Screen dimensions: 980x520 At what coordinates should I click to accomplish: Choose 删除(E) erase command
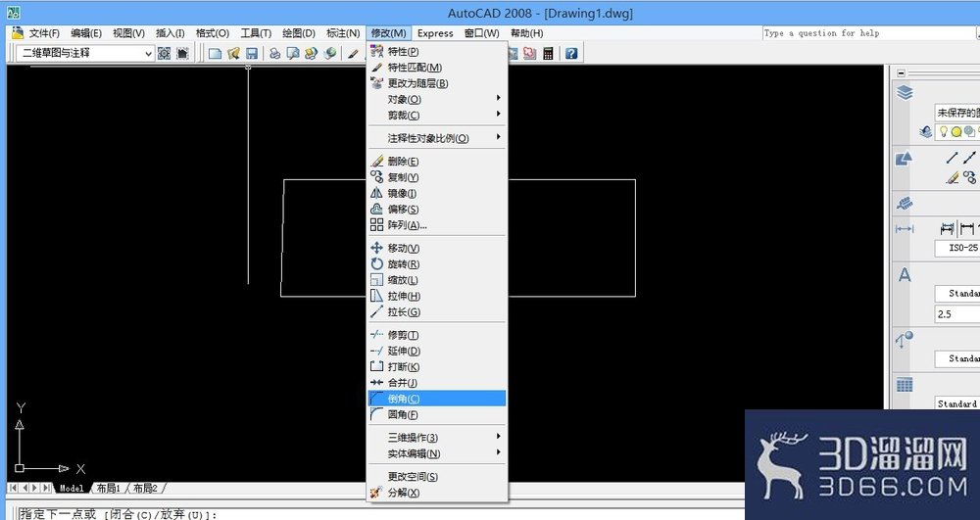[437, 161]
